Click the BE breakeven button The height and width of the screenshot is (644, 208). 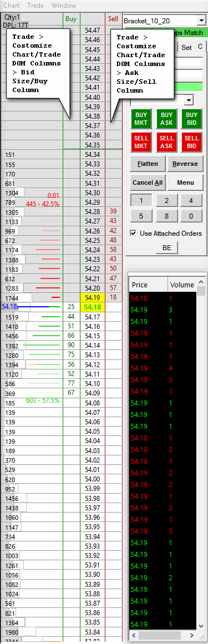coord(166,247)
